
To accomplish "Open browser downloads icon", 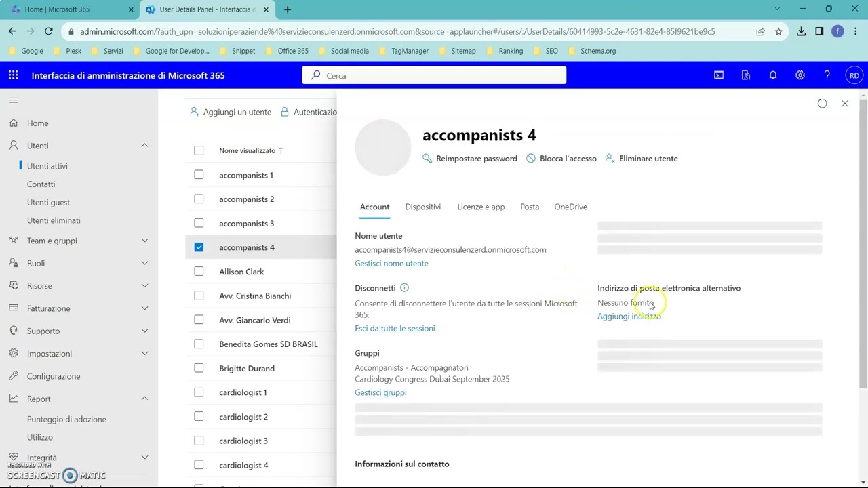I will (802, 31).
